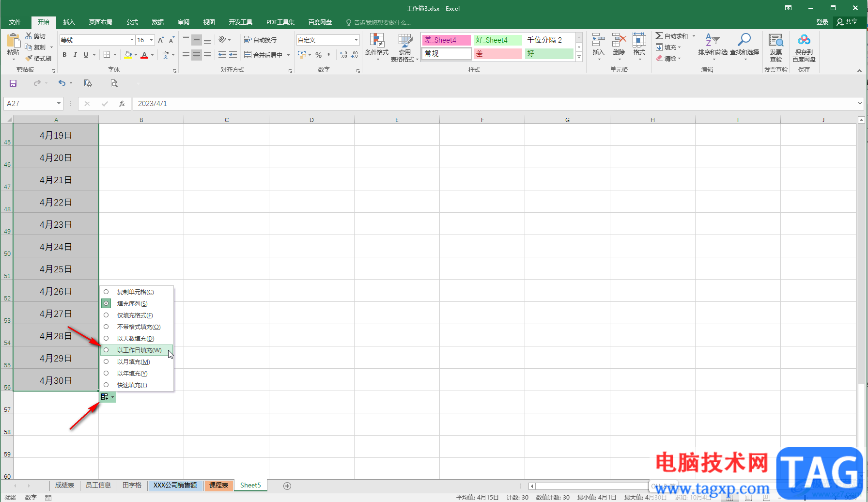Increase font size with the large A icon
The image size is (868, 502).
coord(161,40)
